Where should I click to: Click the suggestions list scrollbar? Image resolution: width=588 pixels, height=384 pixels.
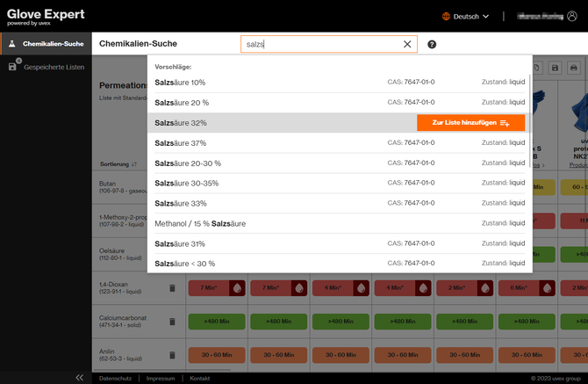[x=530, y=120]
